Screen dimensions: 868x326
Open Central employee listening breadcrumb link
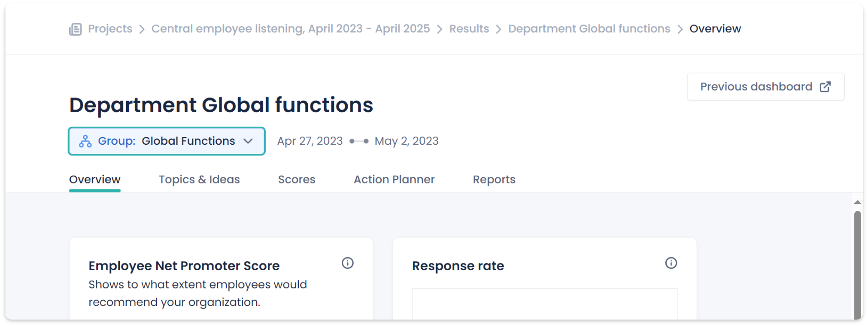[x=291, y=29]
